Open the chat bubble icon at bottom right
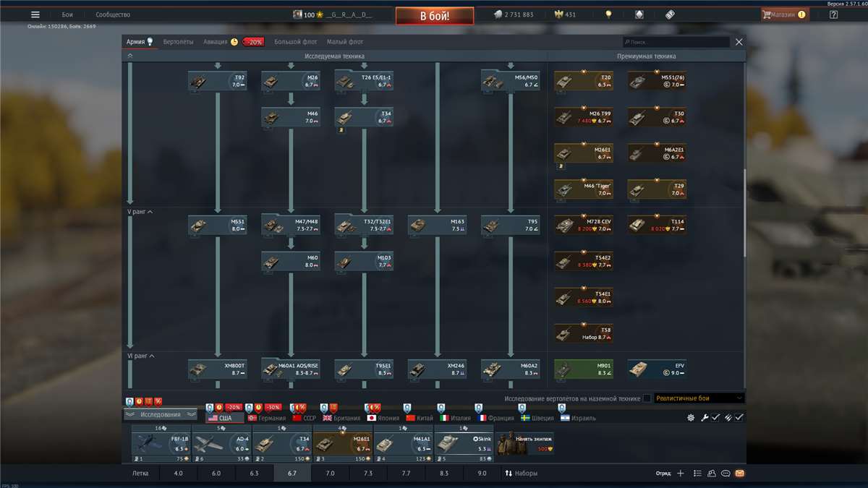The width and height of the screenshot is (868, 488). click(x=726, y=474)
